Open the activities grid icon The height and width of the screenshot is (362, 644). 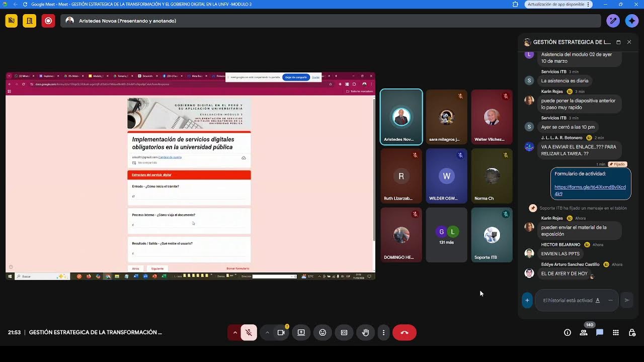(x=616, y=332)
